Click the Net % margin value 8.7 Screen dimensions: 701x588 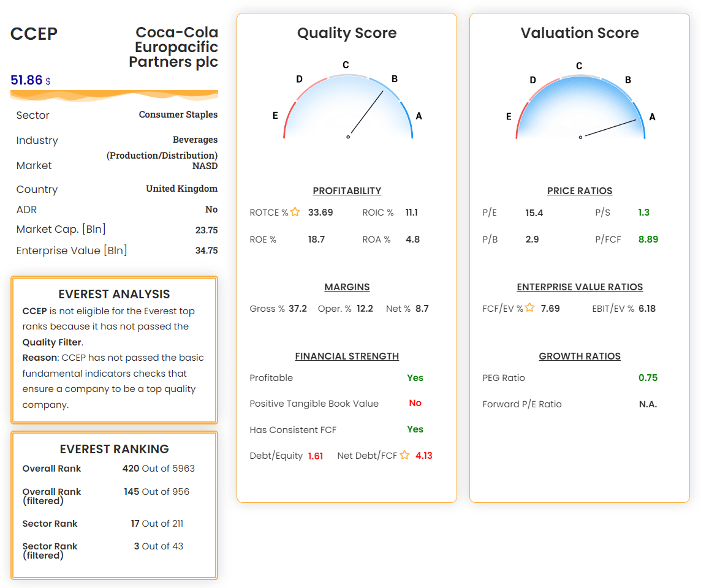[x=422, y=308]
